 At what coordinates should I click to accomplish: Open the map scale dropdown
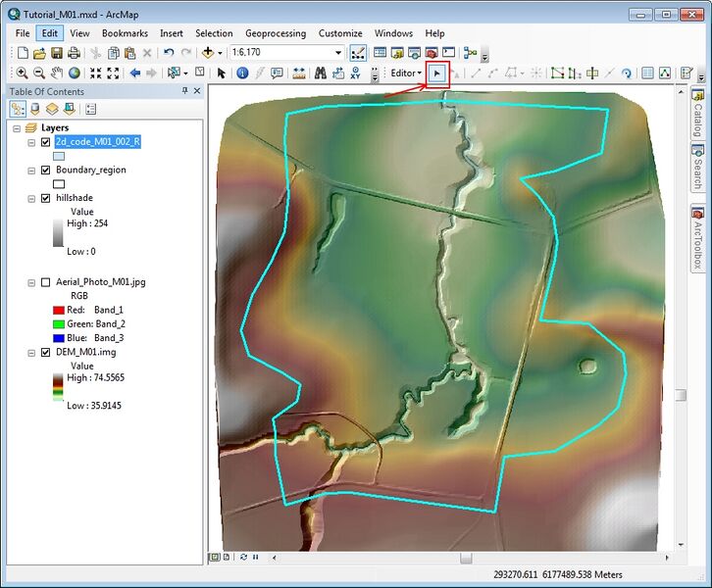(x=338, y=52)
